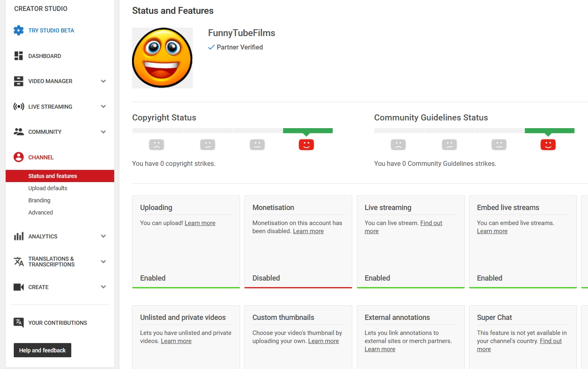The width and height of the screenshot is (588, 369).
Task: Click the Analytics bar chart icon
Action: [x=19, y=236]
